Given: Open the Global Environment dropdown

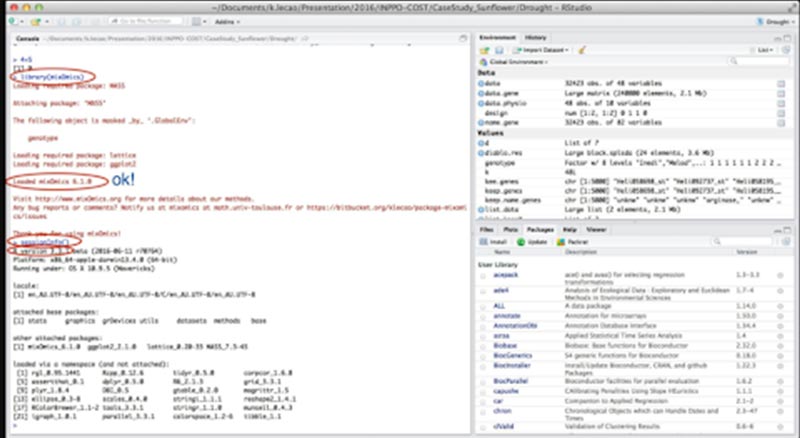Looking at the screenshot, I should (x=514, y=62).
